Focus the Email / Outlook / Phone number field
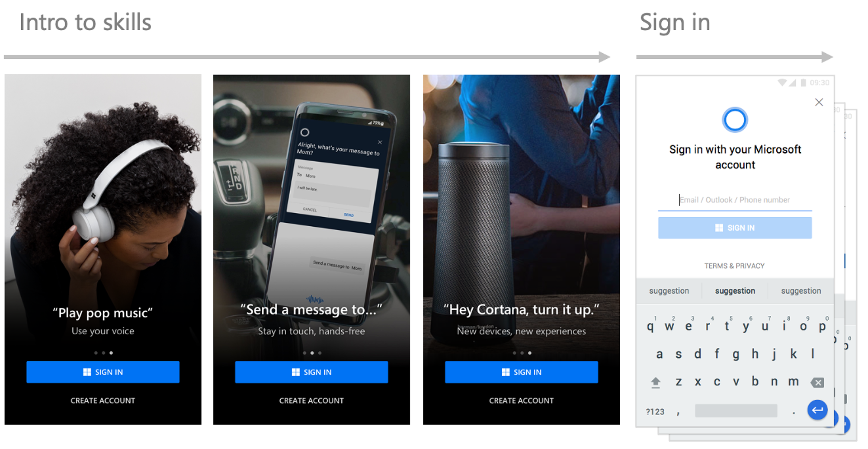Screen dimensions: 868x449 tap(735, 200)
